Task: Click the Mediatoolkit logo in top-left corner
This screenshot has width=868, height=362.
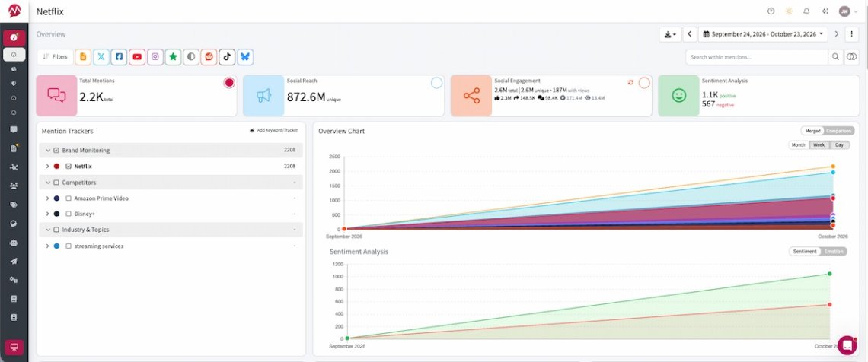Action: tap(14, 11)
